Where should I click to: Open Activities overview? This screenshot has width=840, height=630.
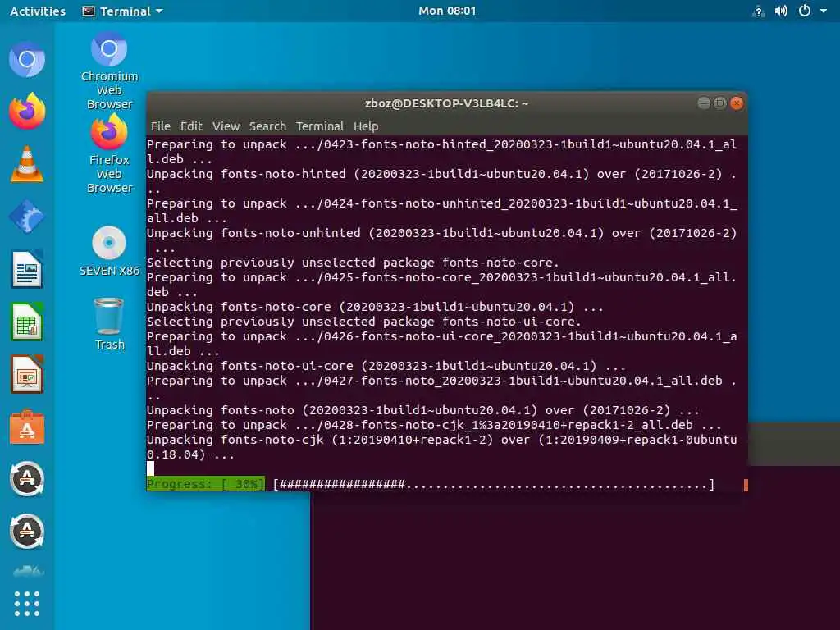click(x=38, y=11)
